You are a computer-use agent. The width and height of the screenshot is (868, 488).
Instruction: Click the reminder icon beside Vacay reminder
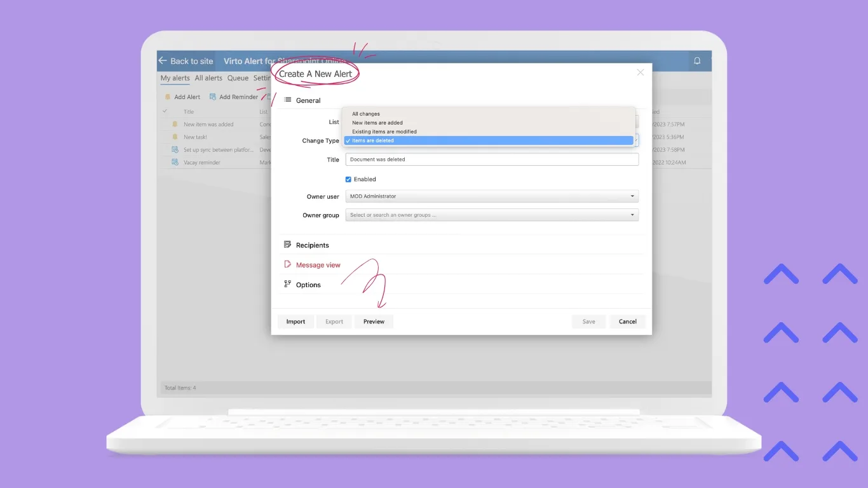(x=174, y=162)
